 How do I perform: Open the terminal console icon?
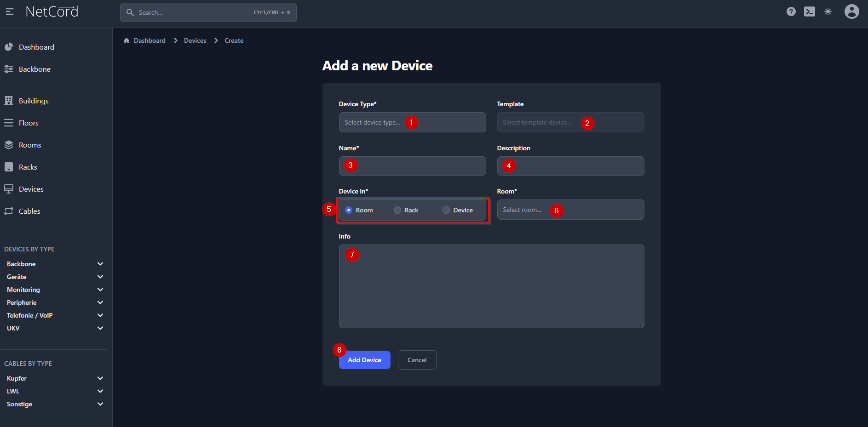[809, 11]
